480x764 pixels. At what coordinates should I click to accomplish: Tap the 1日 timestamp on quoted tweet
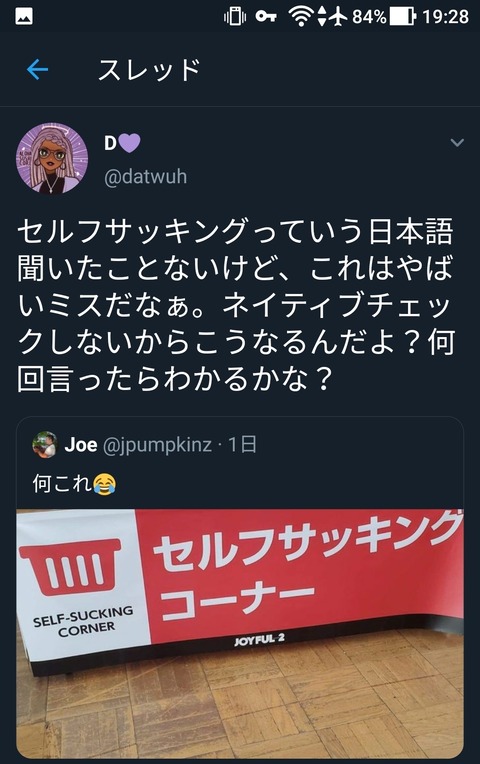click(x=243, y=445)
